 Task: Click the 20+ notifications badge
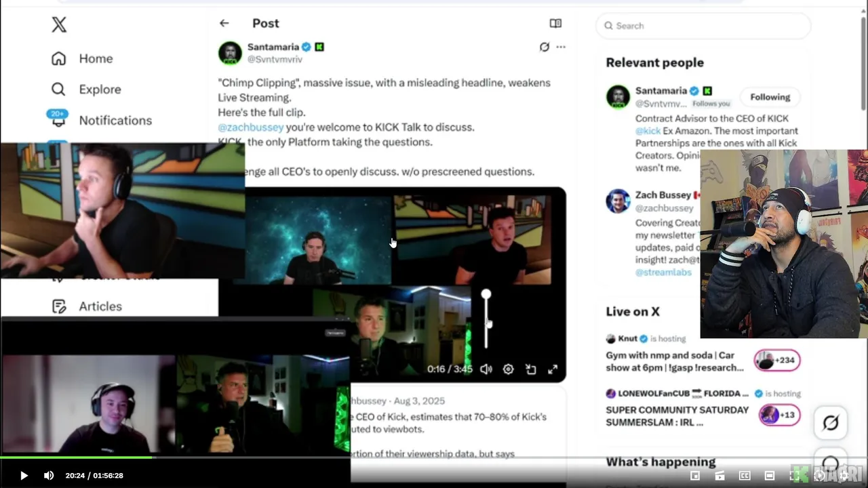[x=58, y=113]
